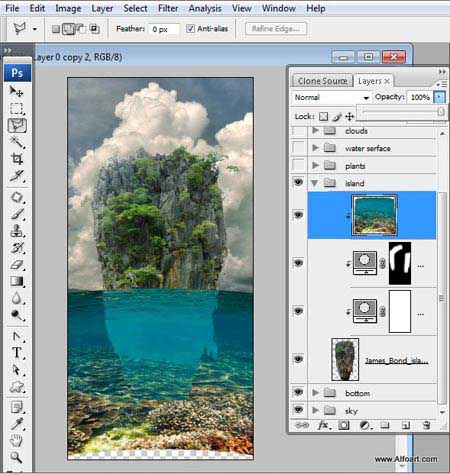450x474 pixels.
Task: Toggle the Anti-alias checkbox
Action: 190,29
